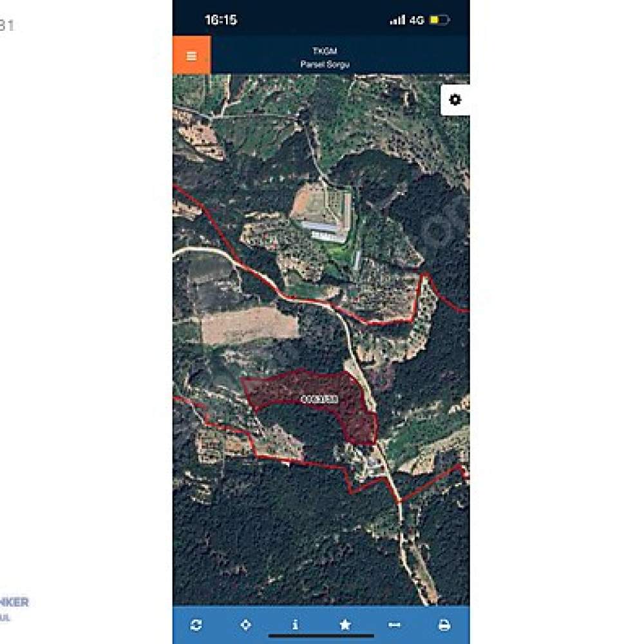
Task: Open the orange hamburger menu
Action: [191, 55]
